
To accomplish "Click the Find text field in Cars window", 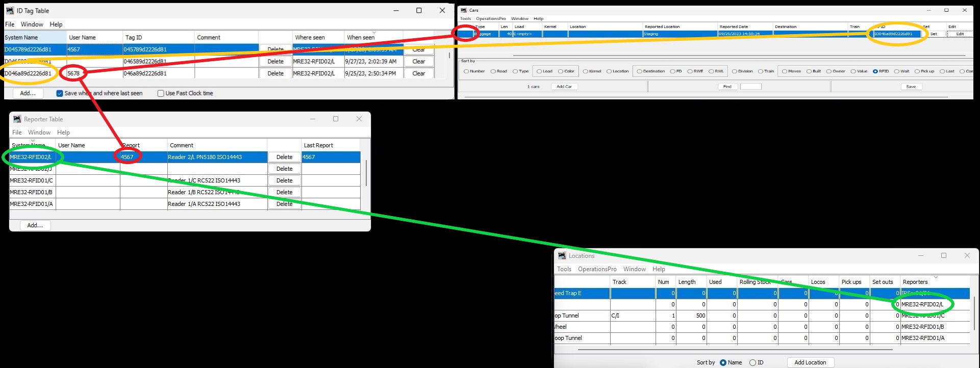I will 750,87.
